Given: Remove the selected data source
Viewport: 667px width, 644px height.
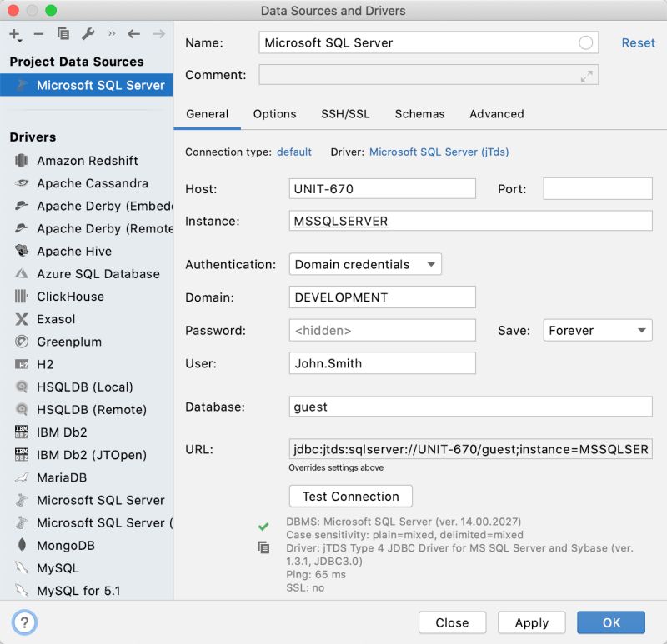Looking at the screenshot, I should click(x=39, y=34).
